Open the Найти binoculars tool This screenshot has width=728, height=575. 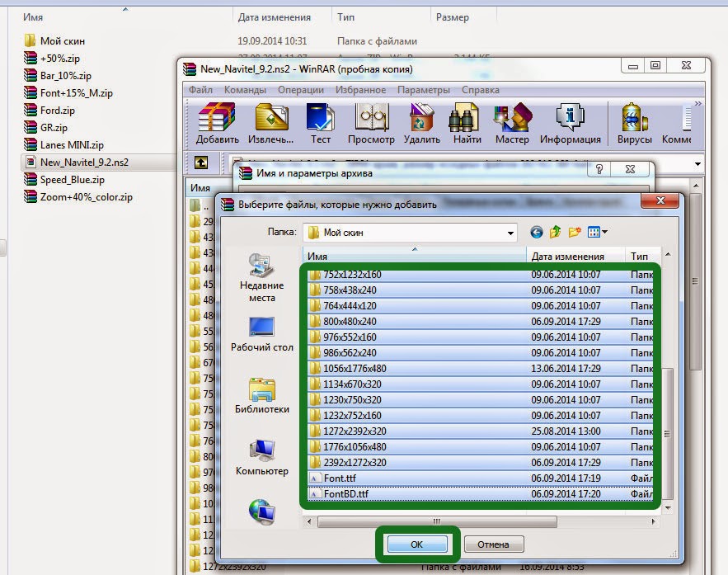(x=467, y=123)
